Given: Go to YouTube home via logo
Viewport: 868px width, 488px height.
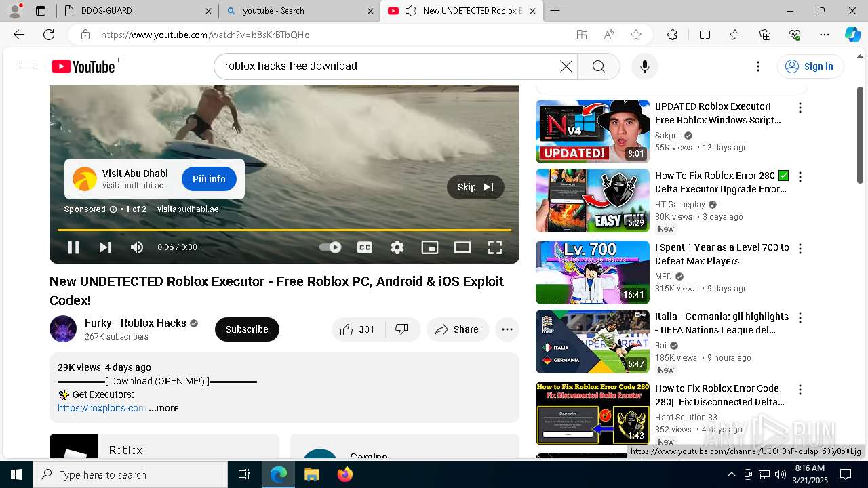Looking at the screenshot, I should [83, 66].
